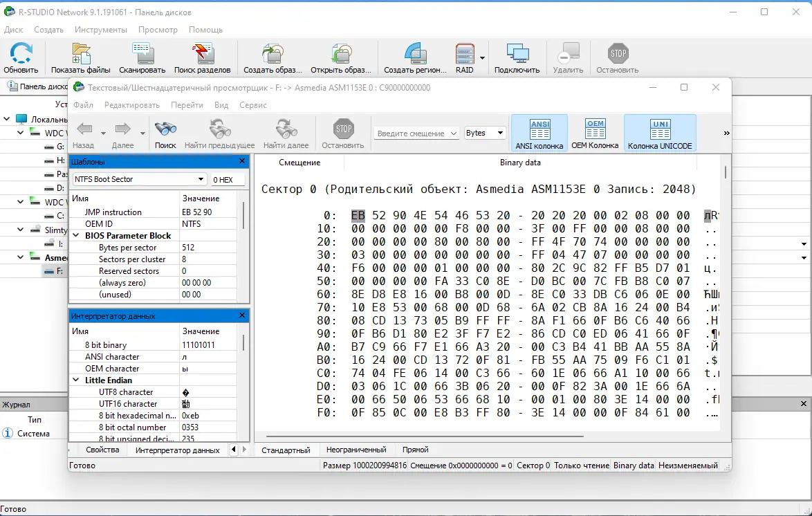This screenshot has height=516, width=812.
Task: Open Вид menu in hex viewer
Action: [221, 105]
